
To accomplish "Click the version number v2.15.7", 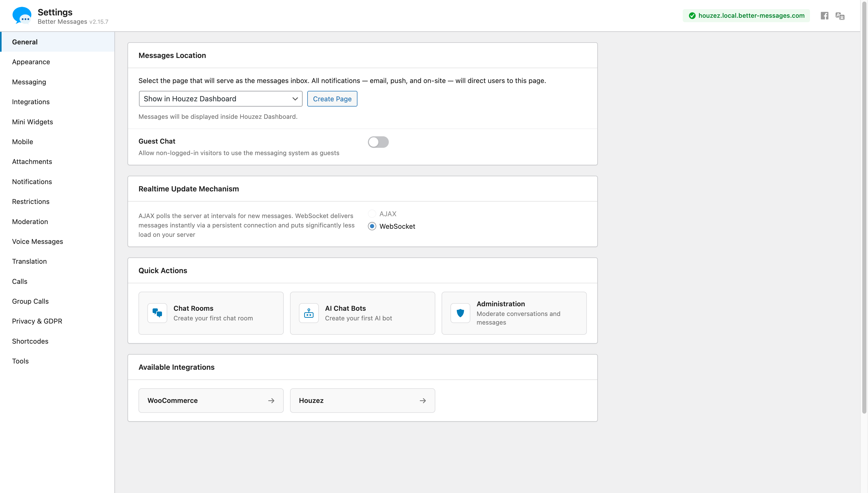I will click(99, 22).
